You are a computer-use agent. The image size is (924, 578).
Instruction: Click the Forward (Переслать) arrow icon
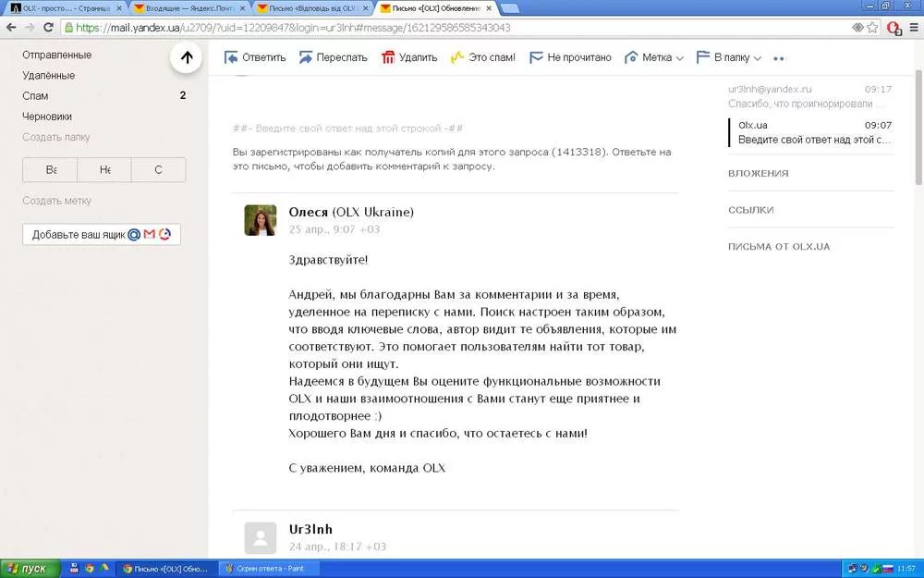[305, 57]
